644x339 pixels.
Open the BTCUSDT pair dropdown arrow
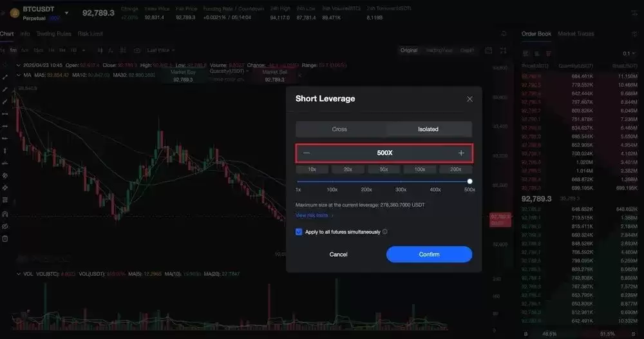[66, 13]
